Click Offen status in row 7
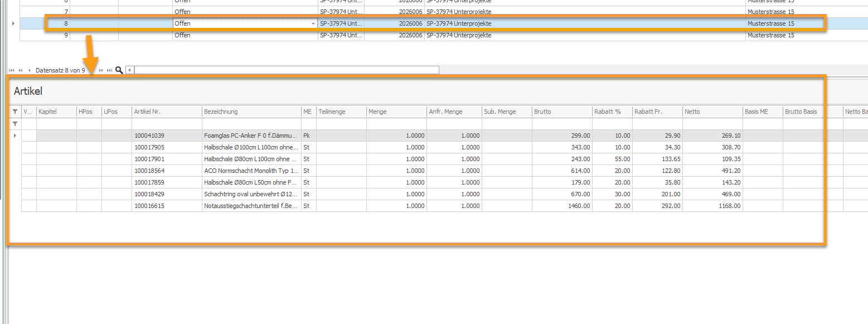Viewport: 868px width, 324px height. click(245, 12)
